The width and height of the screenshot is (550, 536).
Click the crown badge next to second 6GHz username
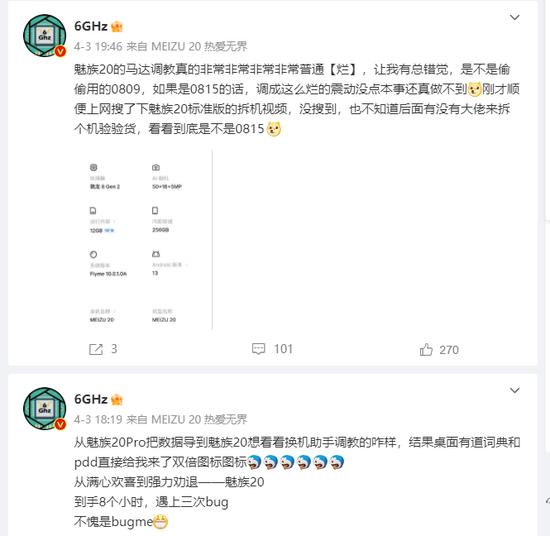pyautogui.click(x=117, y=400)
